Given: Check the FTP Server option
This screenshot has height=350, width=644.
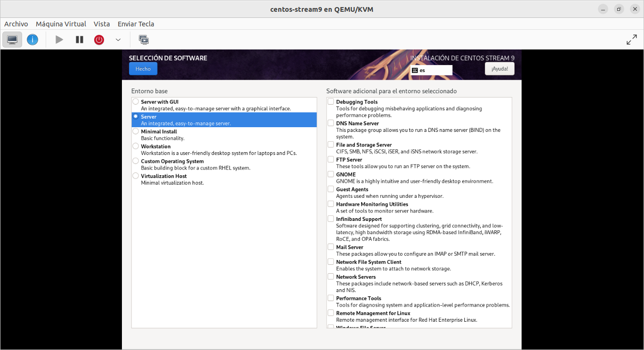Looking at the screenshot, I should [331, 159].
